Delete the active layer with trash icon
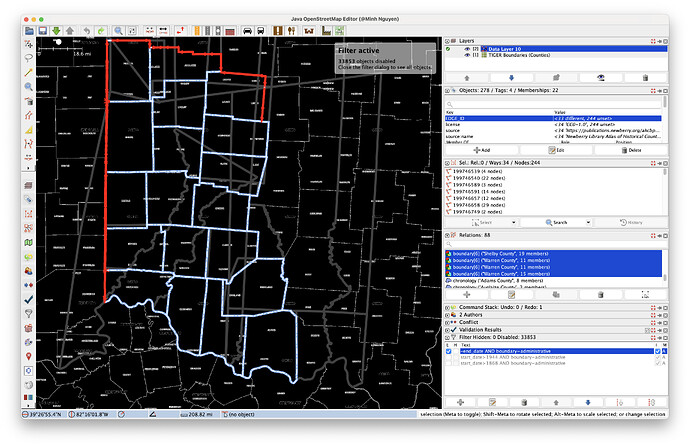 [x=645, y=77]
